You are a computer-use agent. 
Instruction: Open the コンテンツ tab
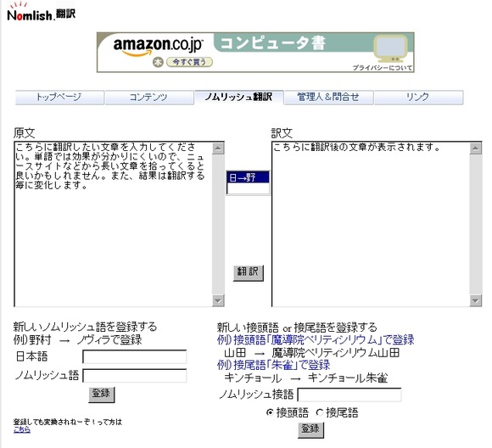point(149,97)
